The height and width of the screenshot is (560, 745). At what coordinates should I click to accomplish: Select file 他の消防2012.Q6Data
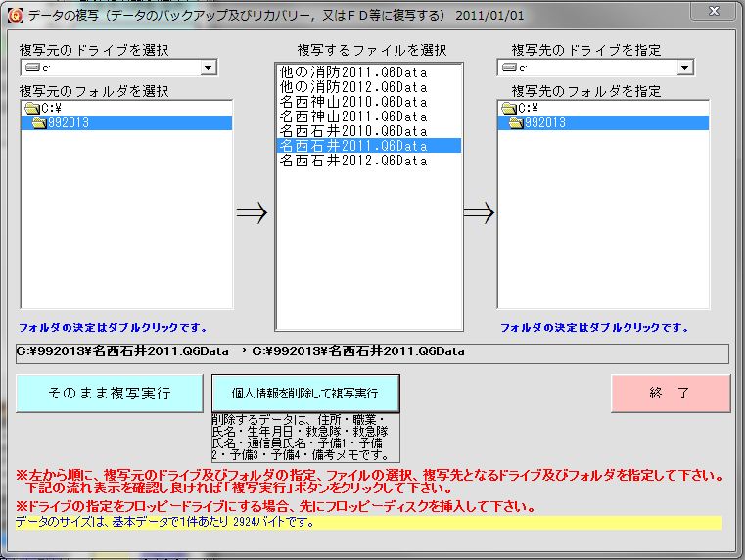point(352,87)
